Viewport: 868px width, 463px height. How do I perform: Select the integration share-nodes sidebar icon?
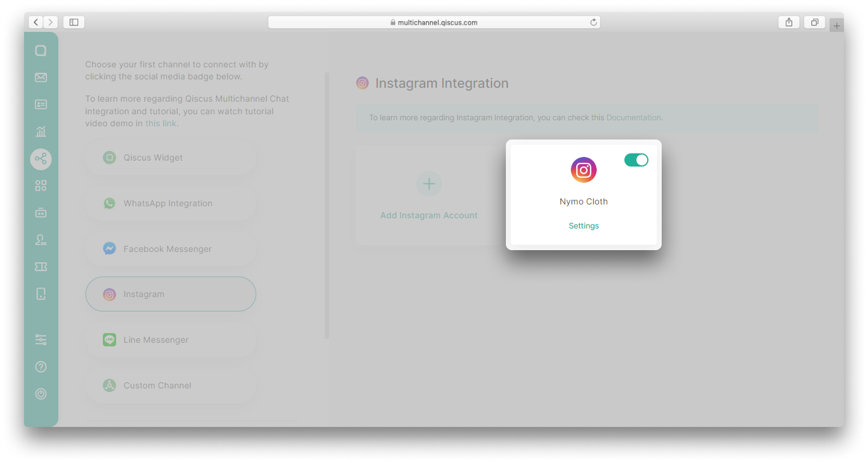41,159
